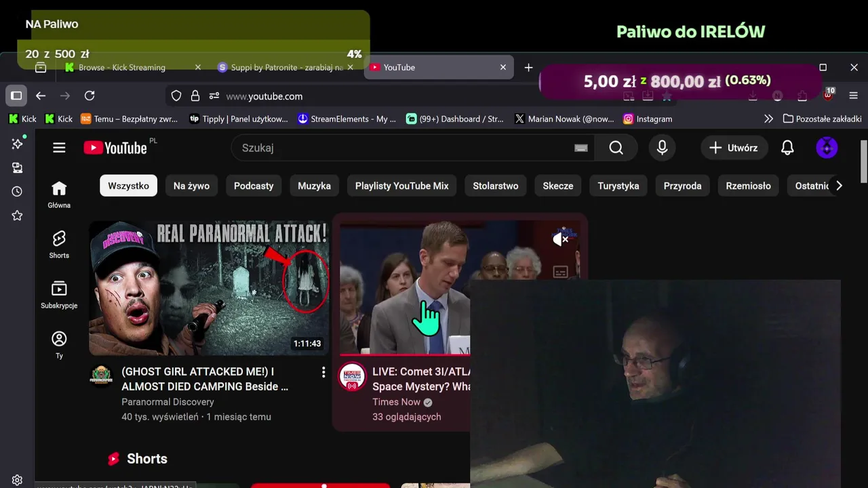Open options for the GHOST GIRL video

point(323,372)
